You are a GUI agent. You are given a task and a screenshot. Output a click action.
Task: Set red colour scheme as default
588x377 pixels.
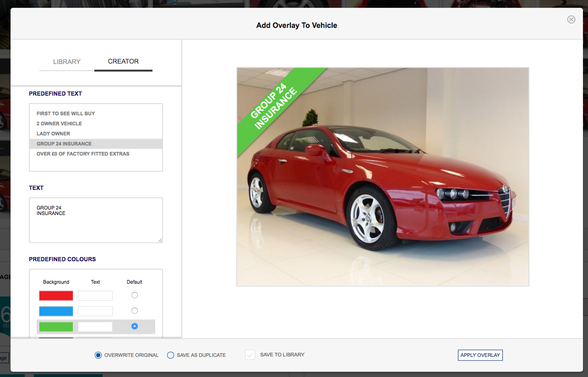[135, 295]
